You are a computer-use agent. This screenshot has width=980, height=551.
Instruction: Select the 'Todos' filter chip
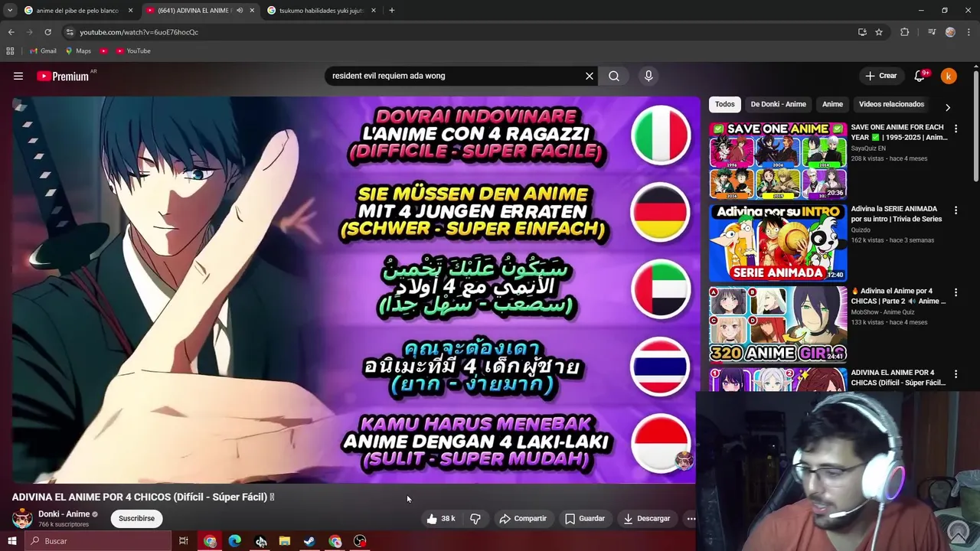(x=724, y=104)
